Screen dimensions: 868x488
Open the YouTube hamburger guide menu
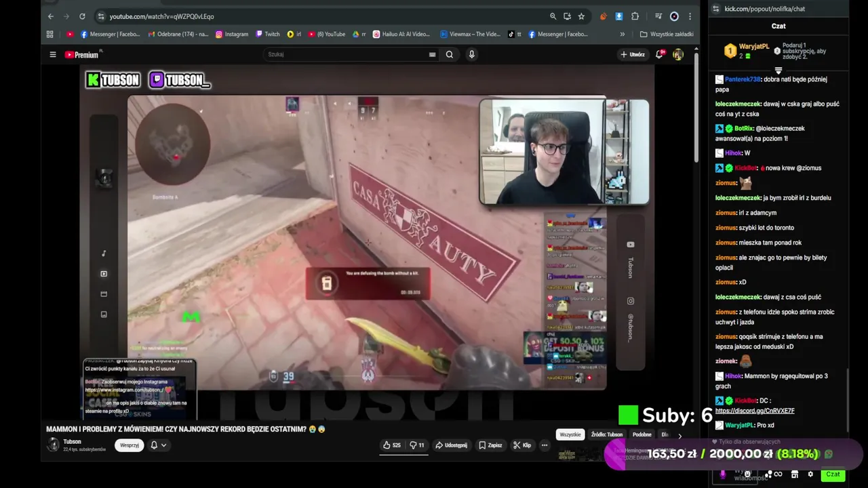point(53,55)
